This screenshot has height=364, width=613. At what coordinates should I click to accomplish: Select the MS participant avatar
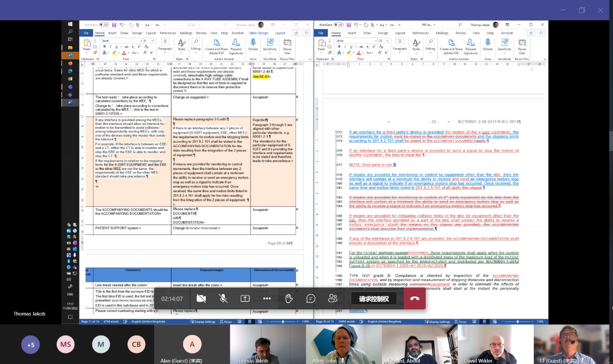(x=66, y=344)
